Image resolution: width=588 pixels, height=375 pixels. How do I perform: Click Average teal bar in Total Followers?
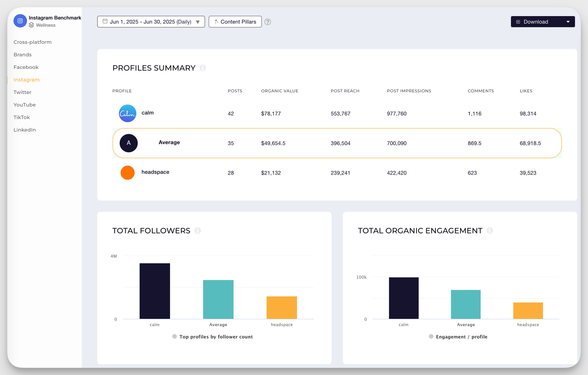(218, 299)
